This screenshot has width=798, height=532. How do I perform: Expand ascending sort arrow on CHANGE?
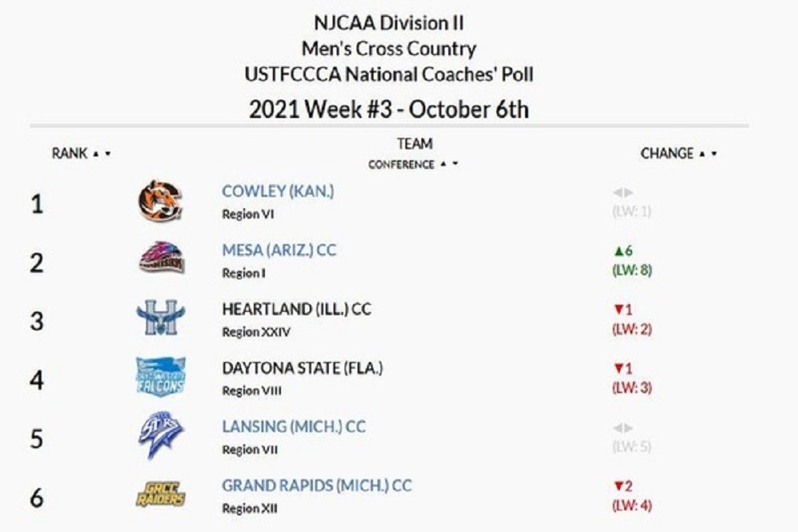[701, 152]
